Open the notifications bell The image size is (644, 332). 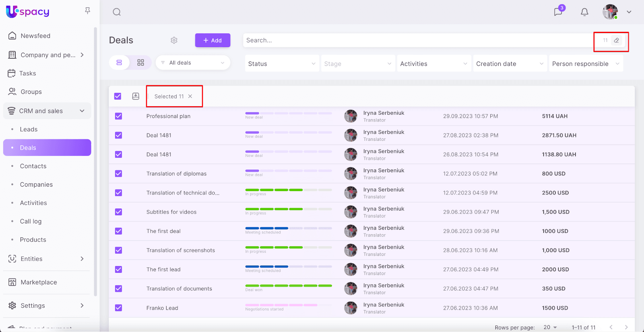click(x=584, y=12)
